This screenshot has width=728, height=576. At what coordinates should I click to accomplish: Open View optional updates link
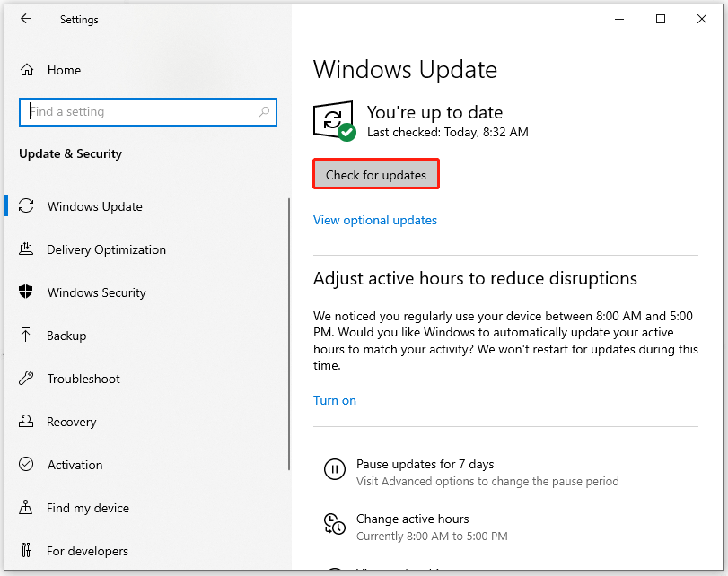375,220
